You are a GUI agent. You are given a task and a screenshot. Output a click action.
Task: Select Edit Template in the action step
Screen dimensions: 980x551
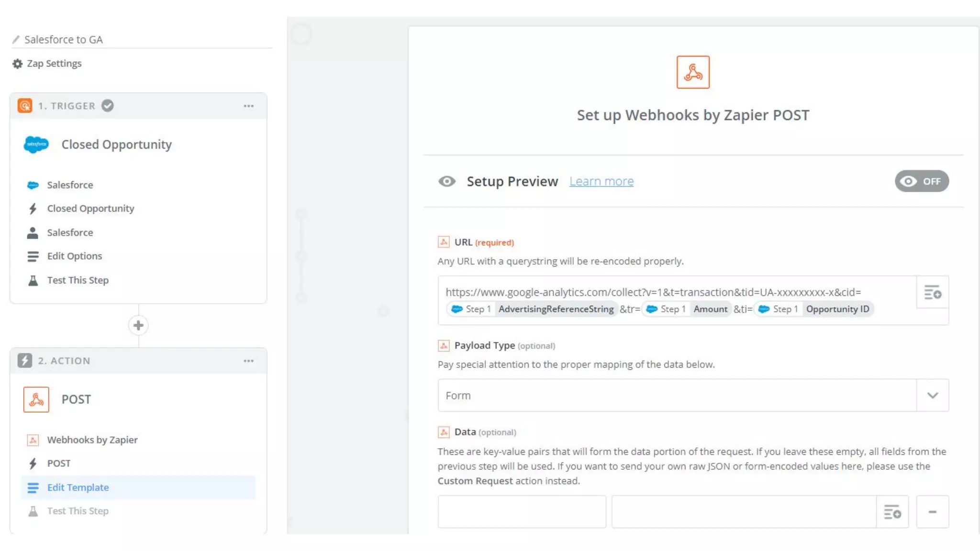[78, 487]
